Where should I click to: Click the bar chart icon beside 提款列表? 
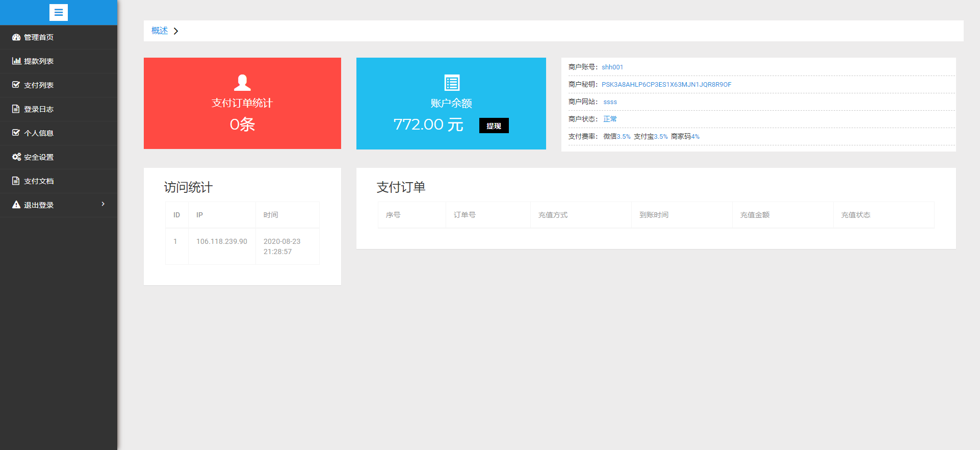[16, 61]
